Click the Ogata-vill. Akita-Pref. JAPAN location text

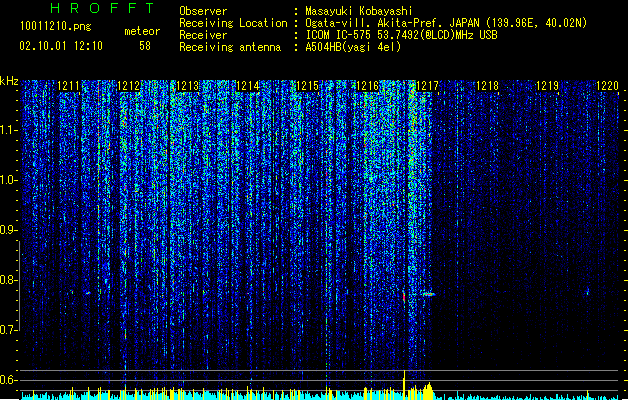coord(446,23)
